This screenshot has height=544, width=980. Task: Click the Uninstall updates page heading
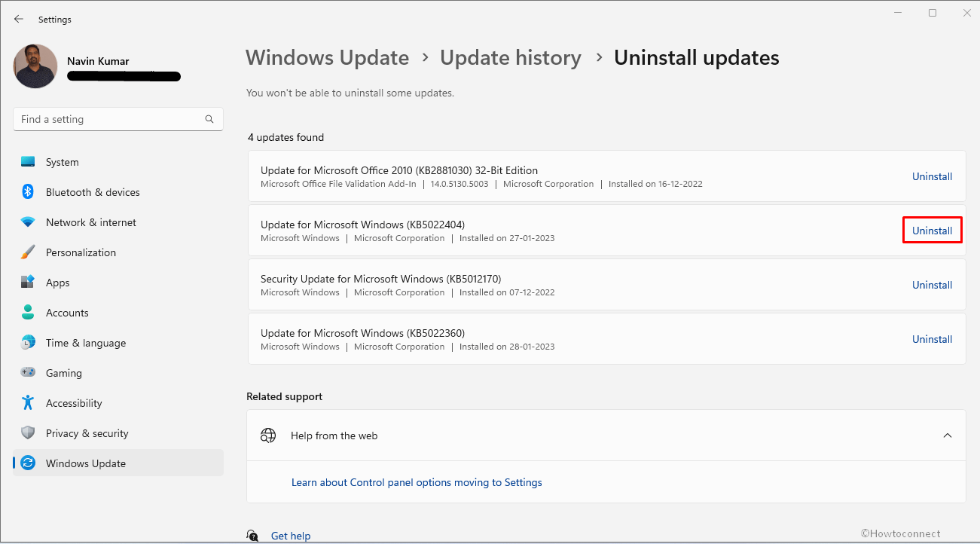tap(697, 58)
